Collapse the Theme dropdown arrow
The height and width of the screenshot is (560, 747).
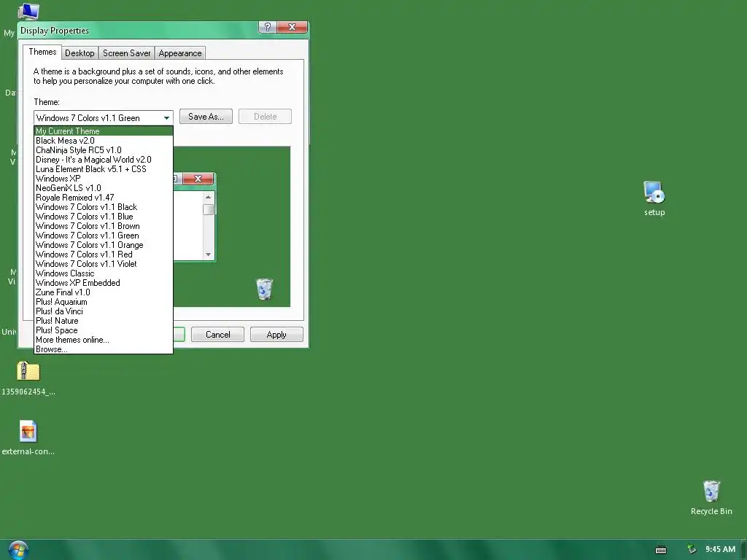(166, 117)
